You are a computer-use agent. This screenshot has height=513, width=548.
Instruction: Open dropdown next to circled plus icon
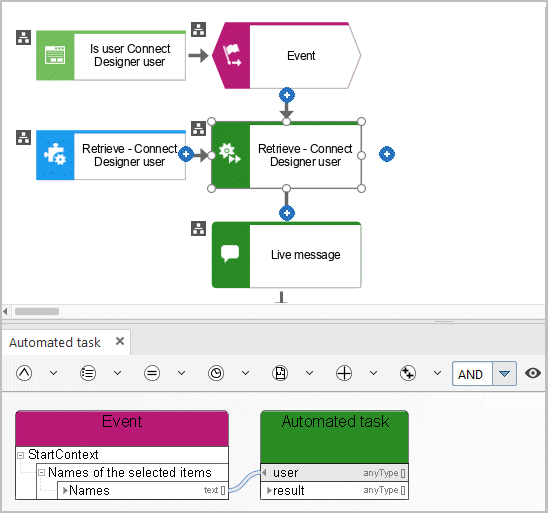[x=373, y=373]
